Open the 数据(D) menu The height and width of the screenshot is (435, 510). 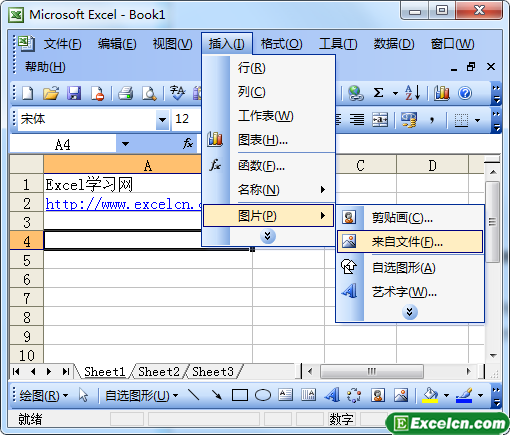tap(394, 44)
